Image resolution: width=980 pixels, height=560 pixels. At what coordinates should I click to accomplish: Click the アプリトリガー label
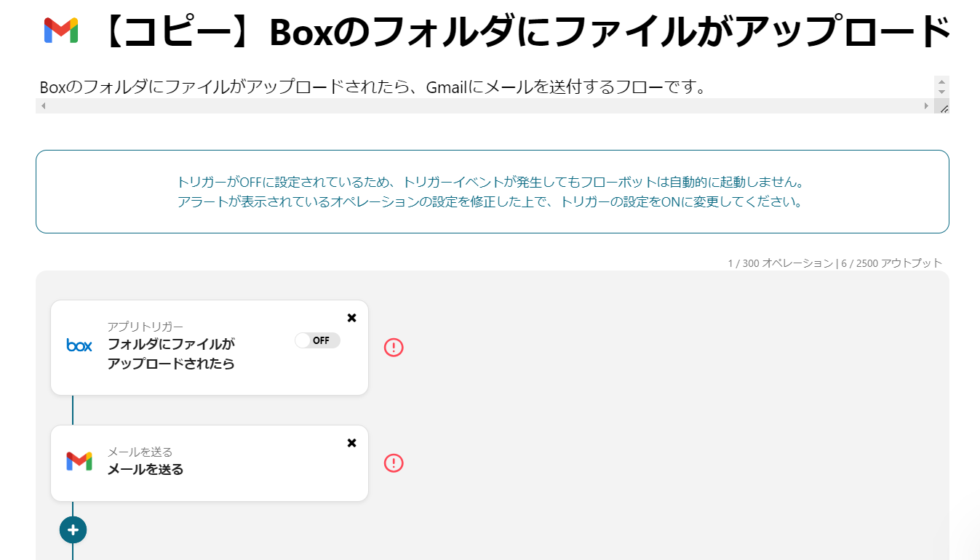146,327
